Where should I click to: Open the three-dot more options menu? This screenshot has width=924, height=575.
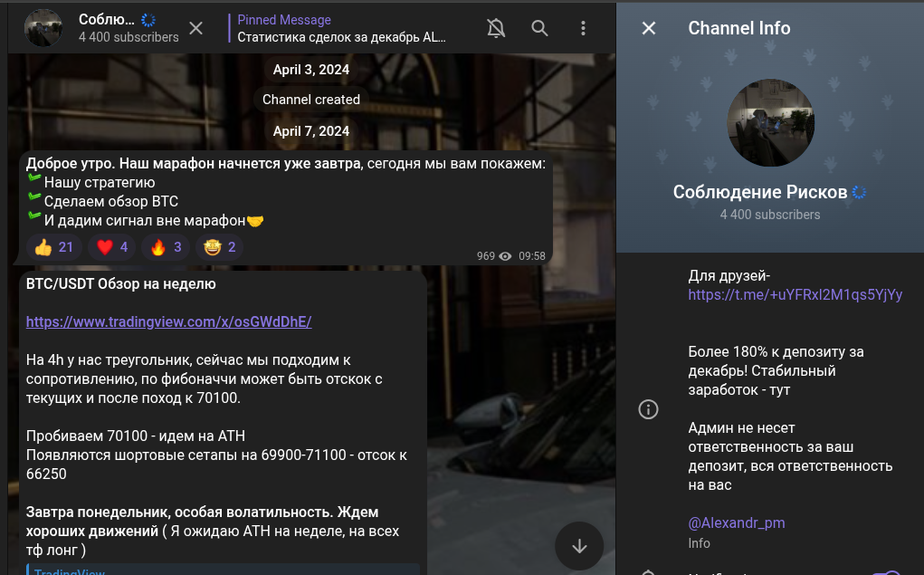[584, 28]
